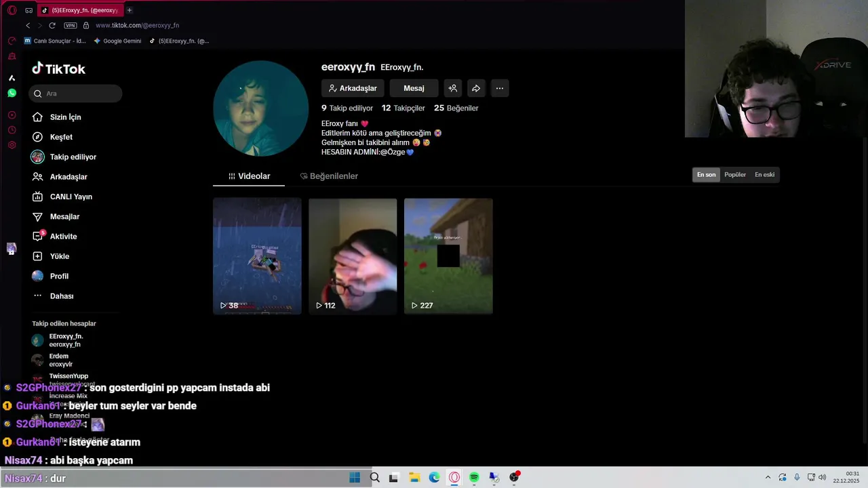This screenshot has height=488, width=868.
Task: Open Spotify from taskbar
Action: (x=474, y=477)
